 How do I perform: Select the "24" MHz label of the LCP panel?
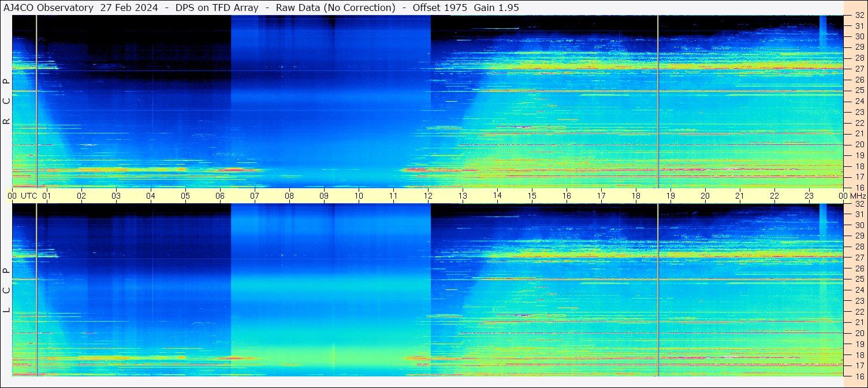(859, 290)
